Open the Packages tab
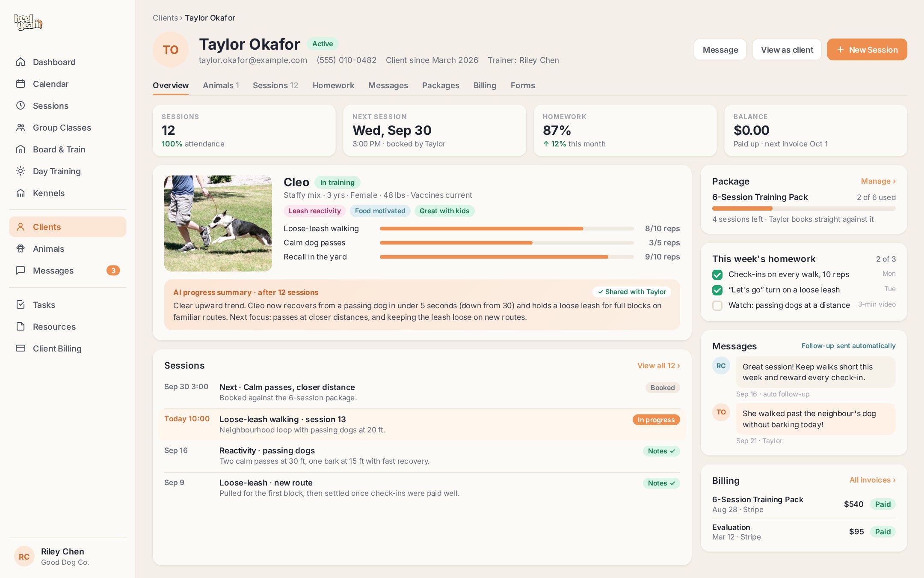This screenshot has height=578, width=924. 441,86
